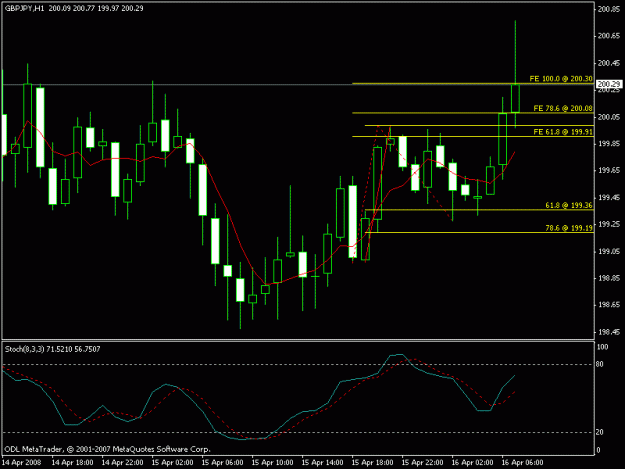Select the FE 61.8 @ 199.91 label
Screen dimensions: 625x469
click(563, 132)
